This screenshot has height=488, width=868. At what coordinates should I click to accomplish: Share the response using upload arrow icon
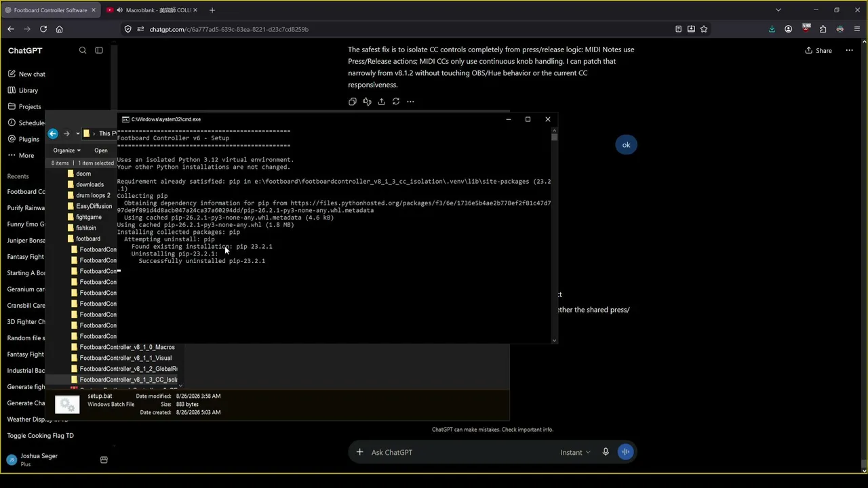pyautogui.click(x=382, y=102)
